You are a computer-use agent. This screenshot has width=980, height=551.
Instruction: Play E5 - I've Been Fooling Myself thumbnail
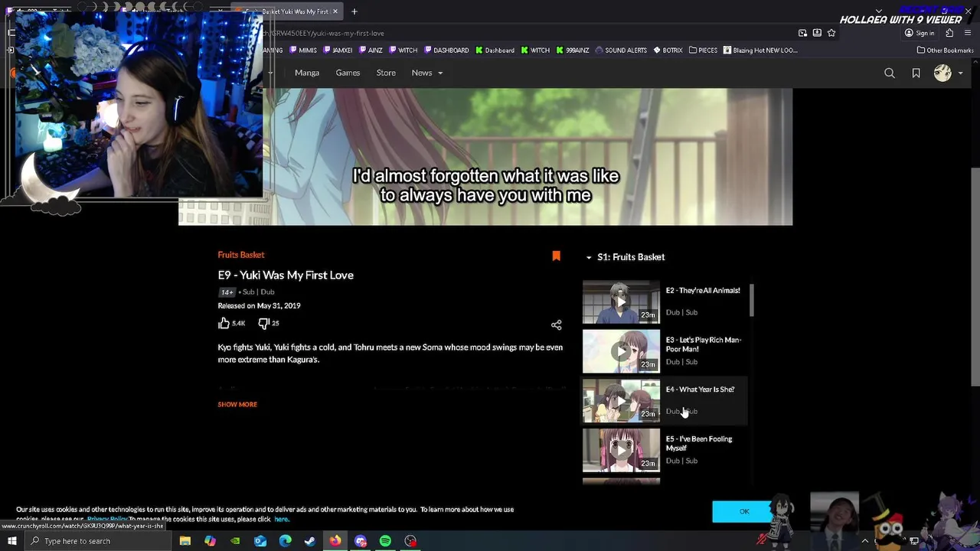pyautogui.click(x=621, y=451)
